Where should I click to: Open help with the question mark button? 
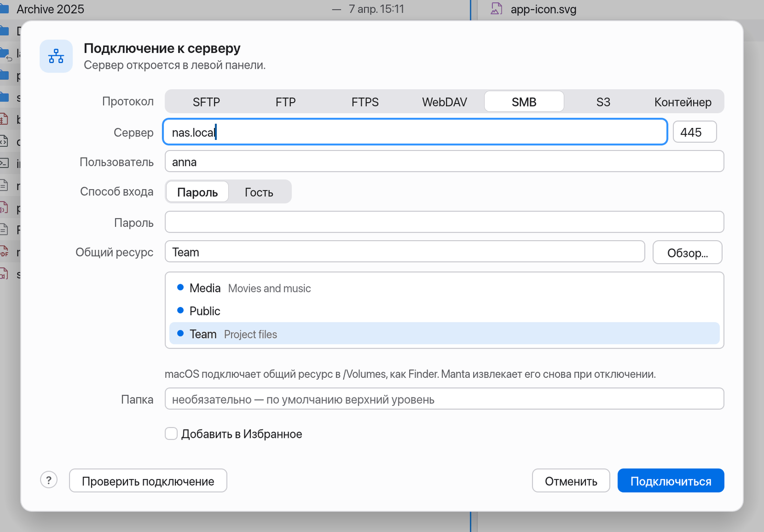coord(49,480)
